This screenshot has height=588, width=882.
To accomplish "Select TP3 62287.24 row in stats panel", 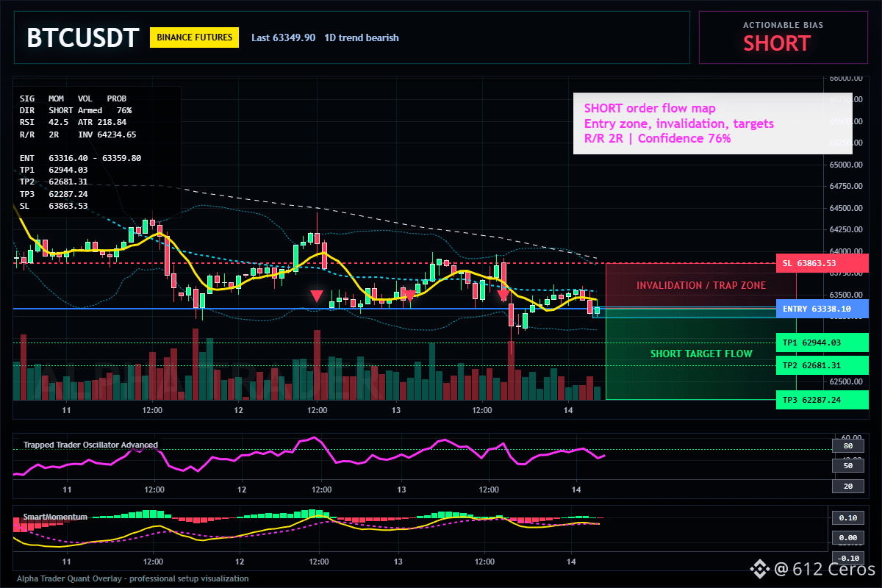I will click(x=54, y=194).
